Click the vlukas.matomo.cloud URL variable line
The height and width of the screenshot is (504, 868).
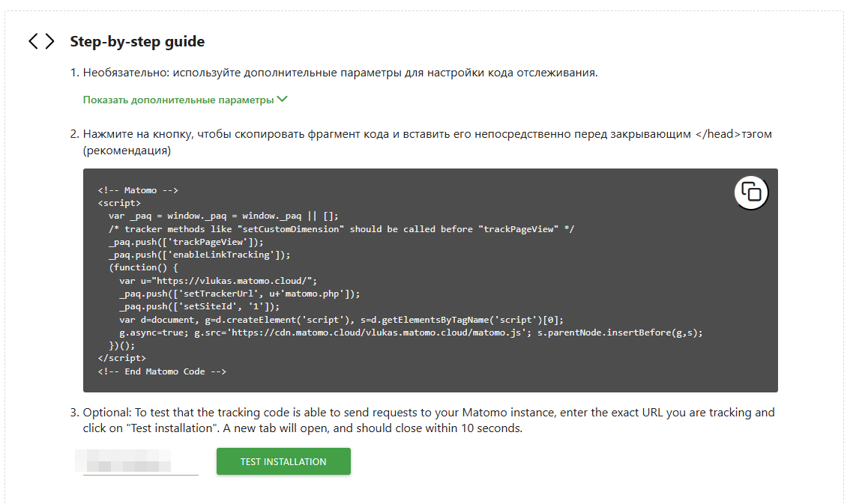tap(218, 281)
